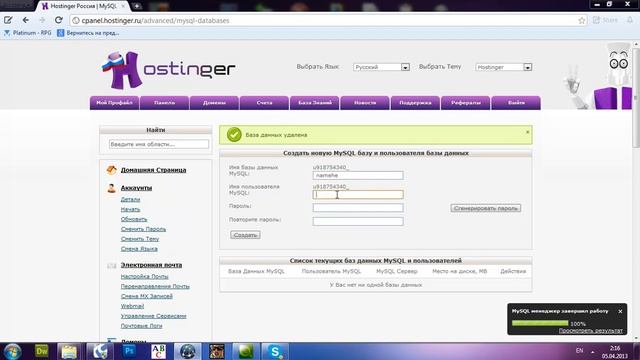
Task: Open the 'Перенаправление Почты' sidebar link
Action: [155, 286]
